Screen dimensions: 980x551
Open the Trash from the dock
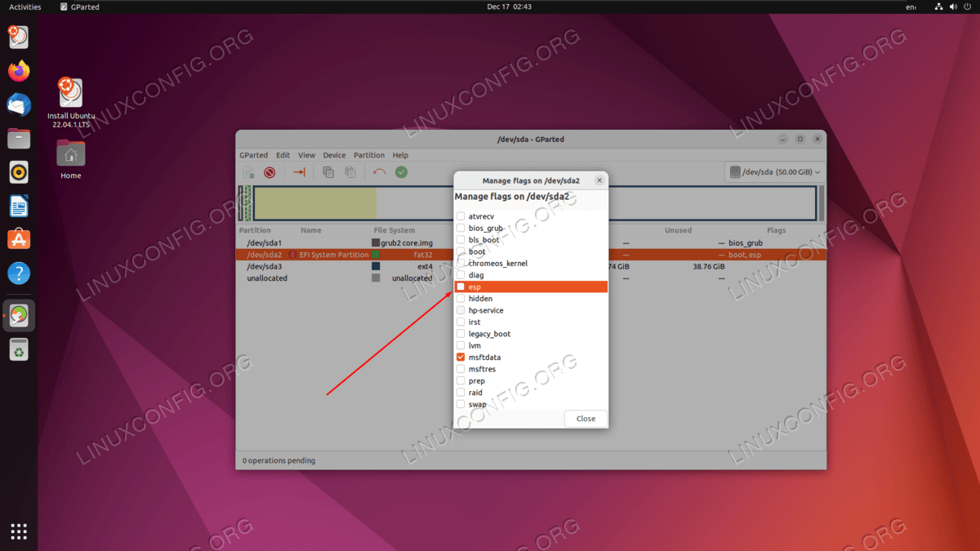tap(19, 349)
